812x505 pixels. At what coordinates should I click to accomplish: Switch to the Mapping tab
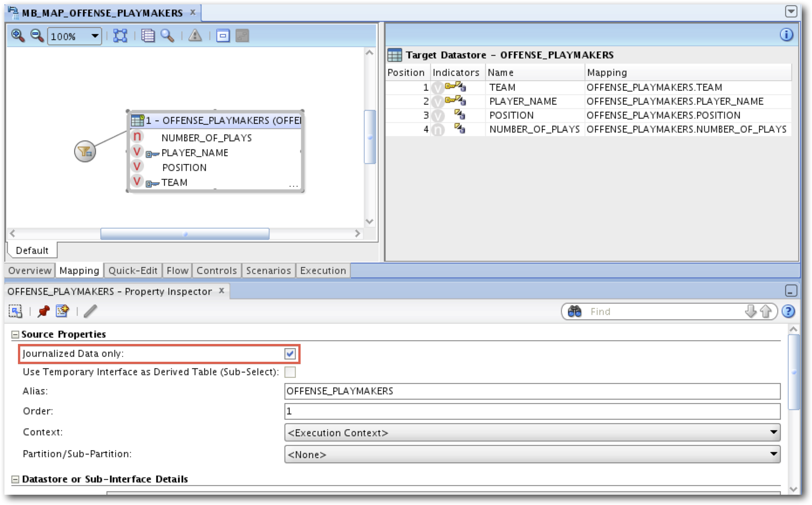[x=79, y=271]
